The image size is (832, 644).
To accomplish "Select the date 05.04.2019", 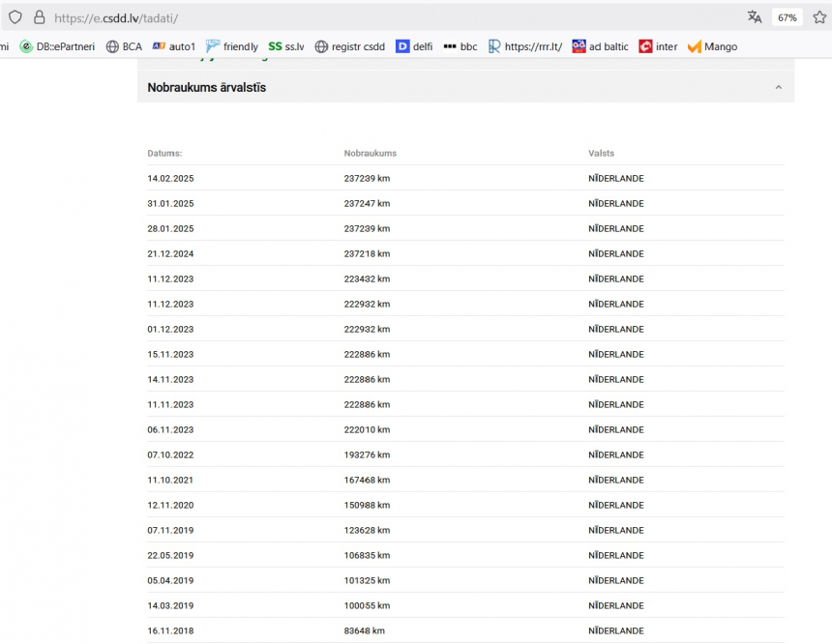I will pyautogui.click(x=170, y=580).
